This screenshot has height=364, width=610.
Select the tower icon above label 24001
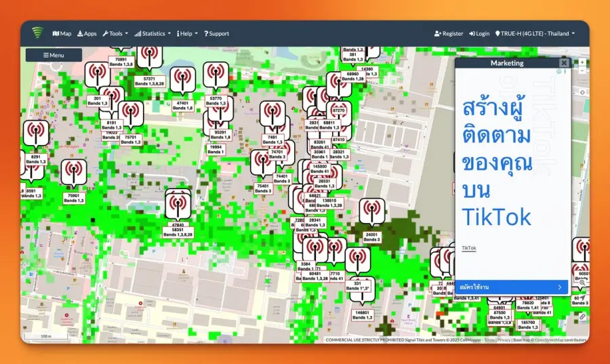(372, 211)
